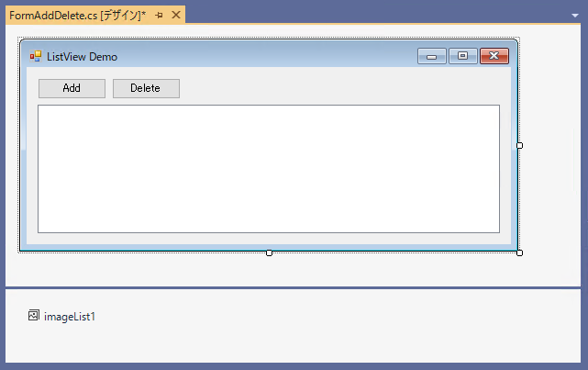Image resolution: width=588 pixels, height=370 pixels.
Task: Click the form's maximize button
Action: [462, 56]
